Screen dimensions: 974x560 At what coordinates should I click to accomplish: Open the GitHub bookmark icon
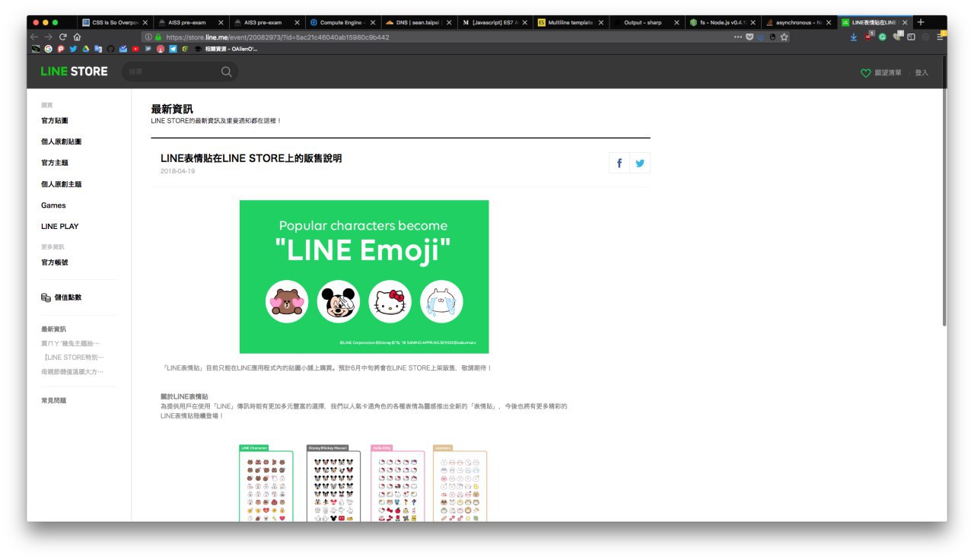pyautogui.click(x=110, y=49)
